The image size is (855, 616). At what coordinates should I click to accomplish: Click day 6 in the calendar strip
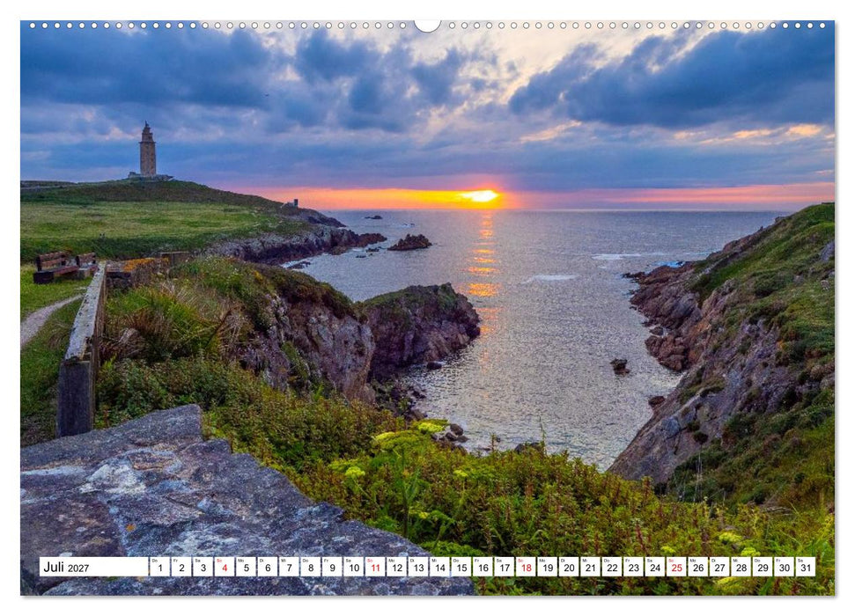(x=267, y=567)
